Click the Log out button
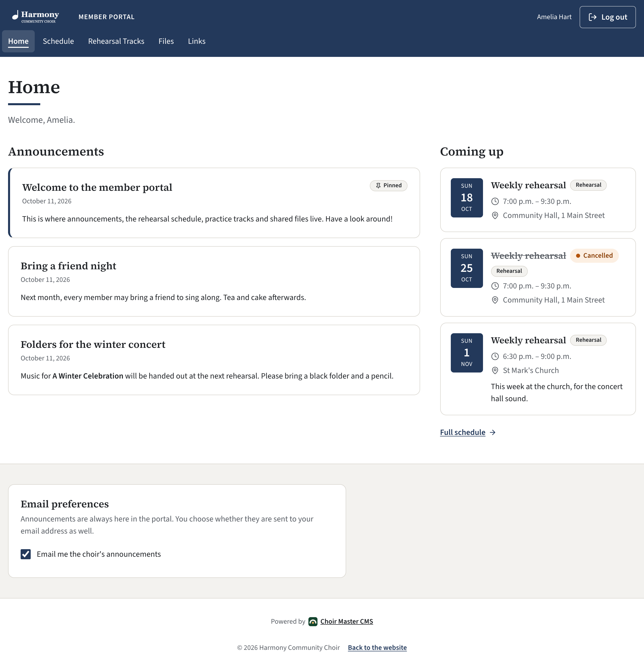 click(x=608, y=17)
